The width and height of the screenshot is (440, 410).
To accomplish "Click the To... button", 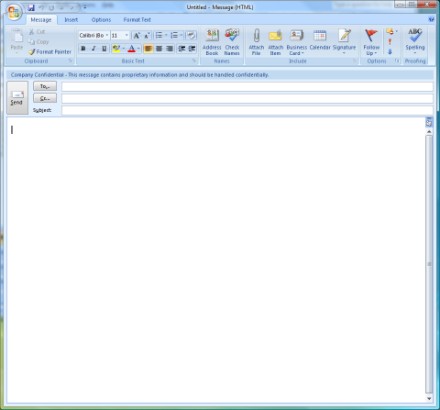I will click(x=45, y=86).
